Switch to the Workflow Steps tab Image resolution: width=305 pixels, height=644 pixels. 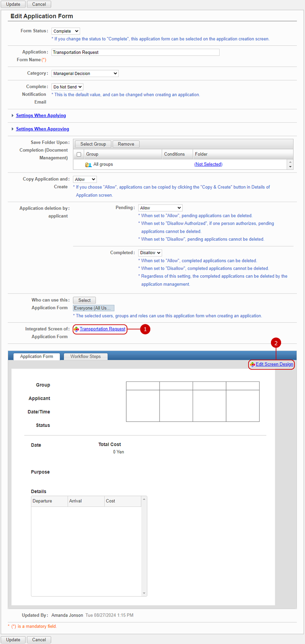pyautogui.click(x=85, y=357)
